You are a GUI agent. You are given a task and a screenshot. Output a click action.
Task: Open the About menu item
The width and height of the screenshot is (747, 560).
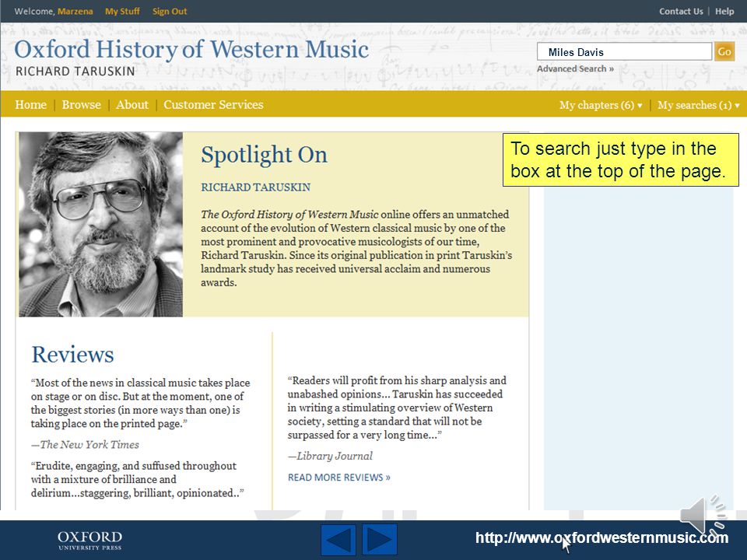(132, 104)
